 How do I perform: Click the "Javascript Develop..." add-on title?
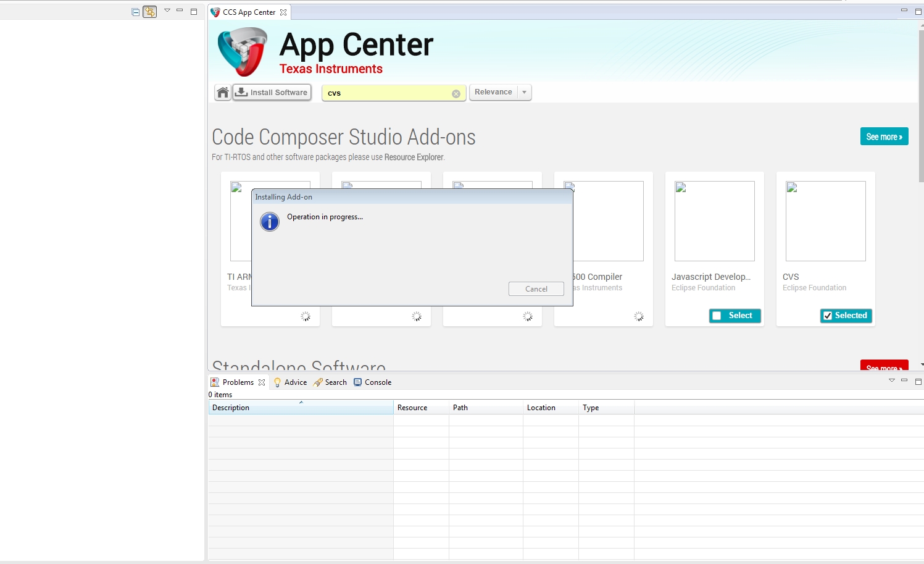click(x=711, y=277)
